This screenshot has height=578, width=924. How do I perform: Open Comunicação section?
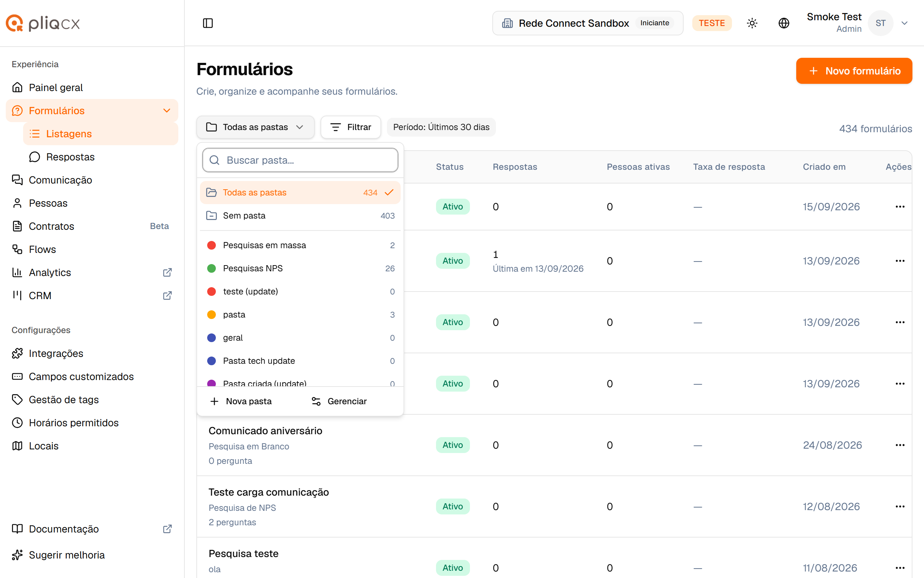pyautogui.click(x=92, y=180)
